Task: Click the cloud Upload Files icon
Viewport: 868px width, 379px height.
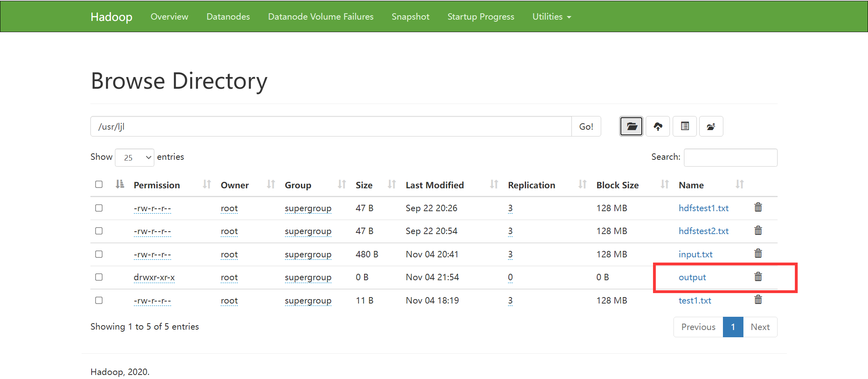Action: point(658,126)
